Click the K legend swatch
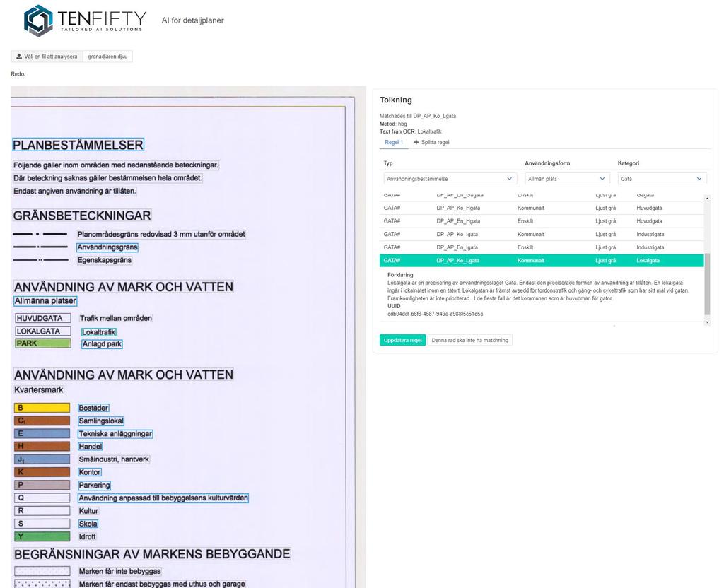Screen dimensions: 724x588 42,471
